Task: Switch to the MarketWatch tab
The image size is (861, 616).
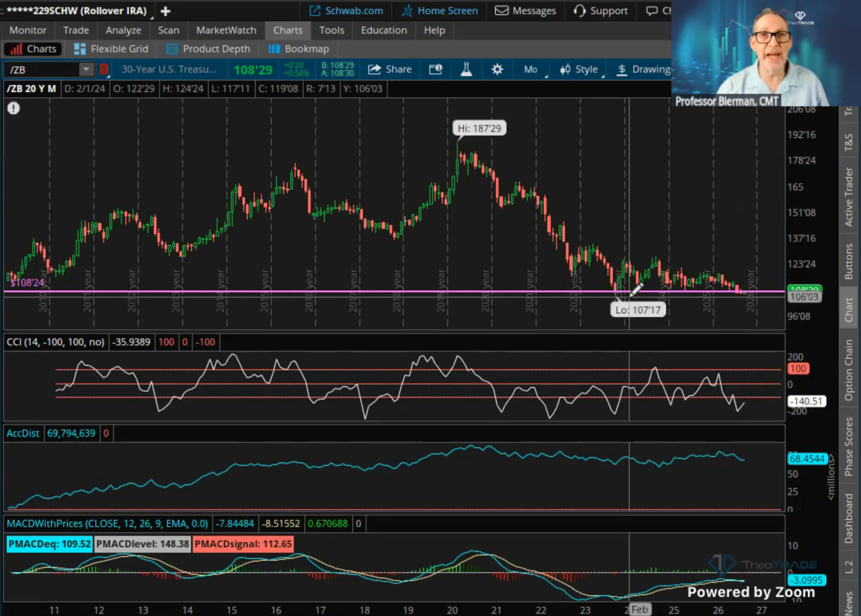Action: [x=226, y=30]
